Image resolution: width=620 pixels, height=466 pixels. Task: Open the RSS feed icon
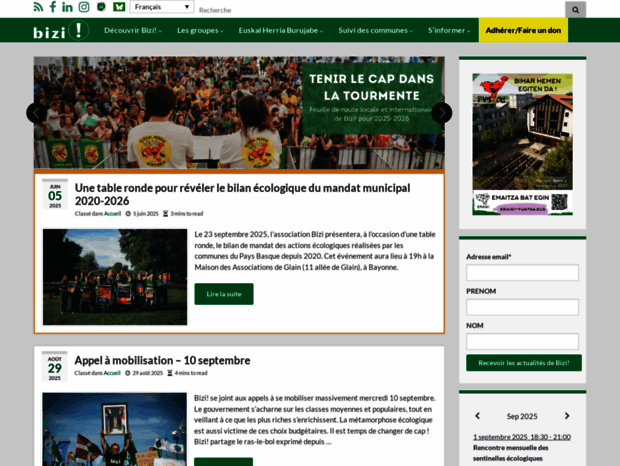tap(38, 7)
